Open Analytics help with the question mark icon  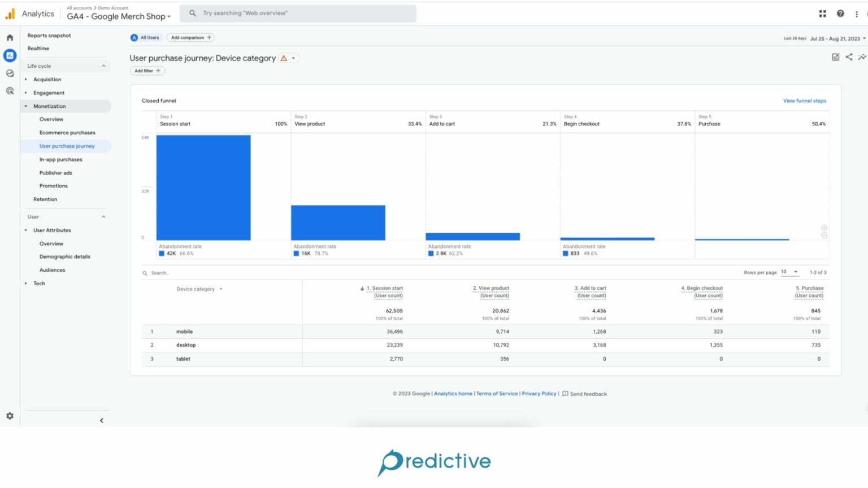tap(839, 13)
